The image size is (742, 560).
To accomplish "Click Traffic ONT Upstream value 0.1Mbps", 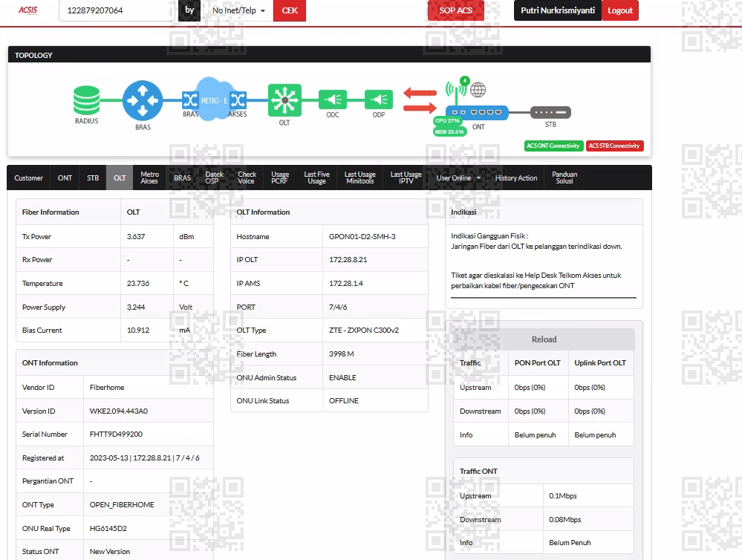I will click(x=563, y=496).
